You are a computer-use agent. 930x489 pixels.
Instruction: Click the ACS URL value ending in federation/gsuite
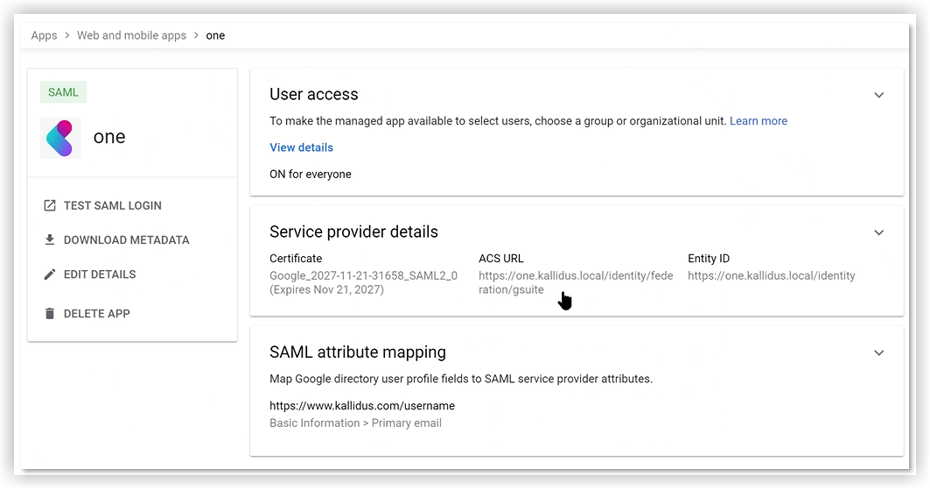point(576,282)
